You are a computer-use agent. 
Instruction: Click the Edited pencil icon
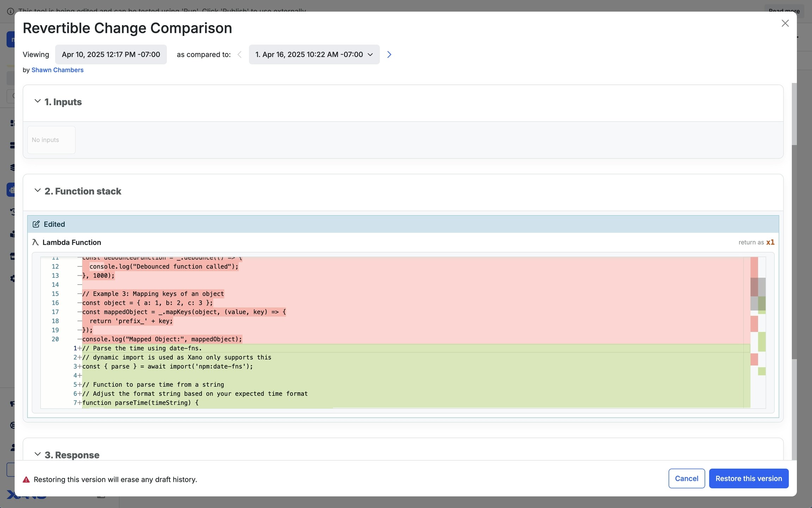coord(36,224)
